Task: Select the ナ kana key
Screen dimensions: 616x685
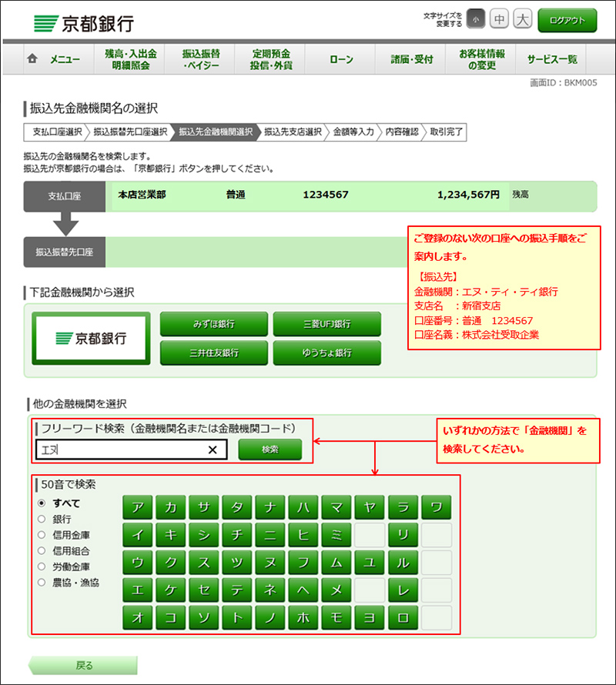Action: tap(270, 508)
